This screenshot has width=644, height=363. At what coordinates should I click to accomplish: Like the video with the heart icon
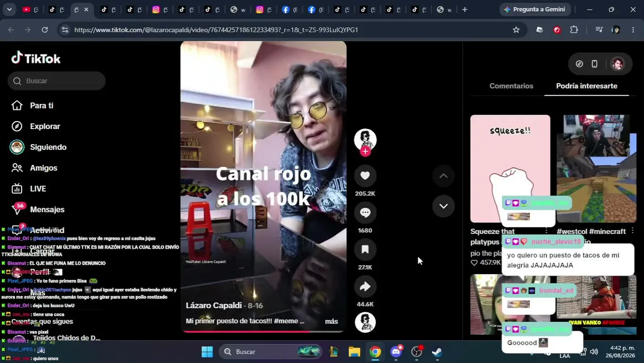[365, 175]
